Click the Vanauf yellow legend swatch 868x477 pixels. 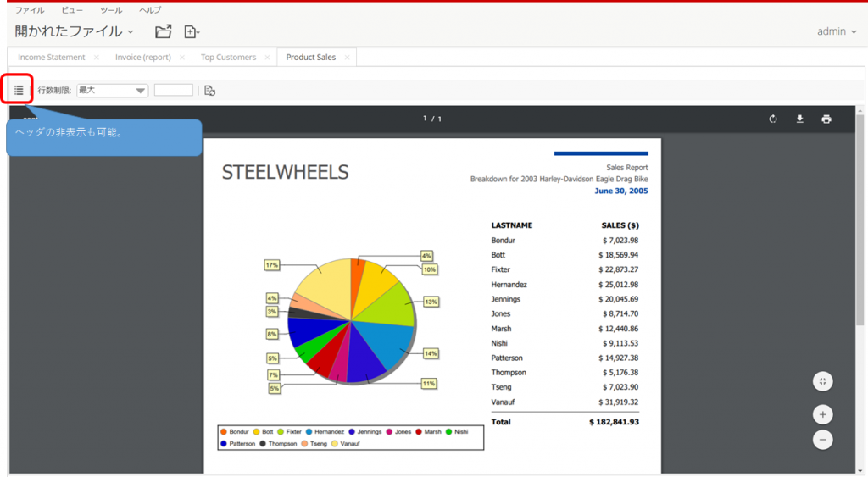pos(334,444)
